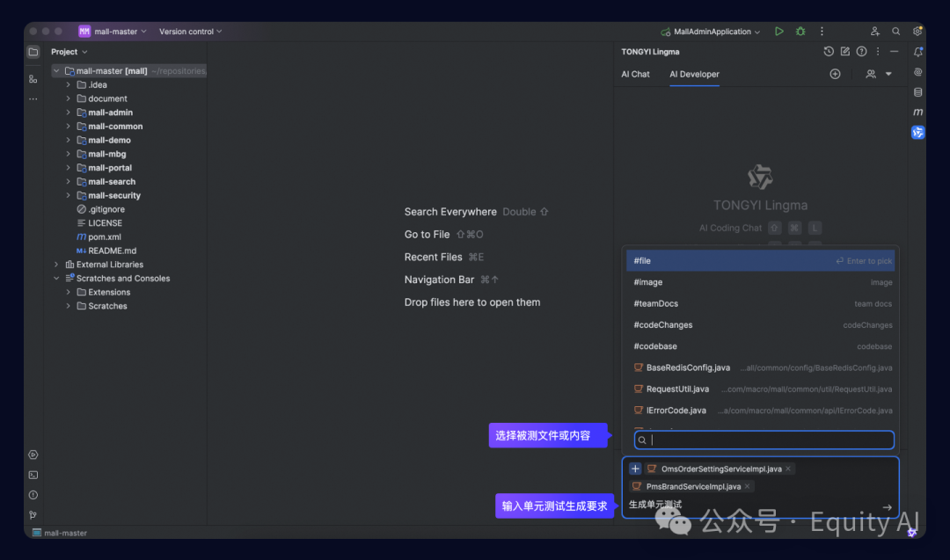
Task: Open the Code With Me user icon
Action: click(875, 32)
